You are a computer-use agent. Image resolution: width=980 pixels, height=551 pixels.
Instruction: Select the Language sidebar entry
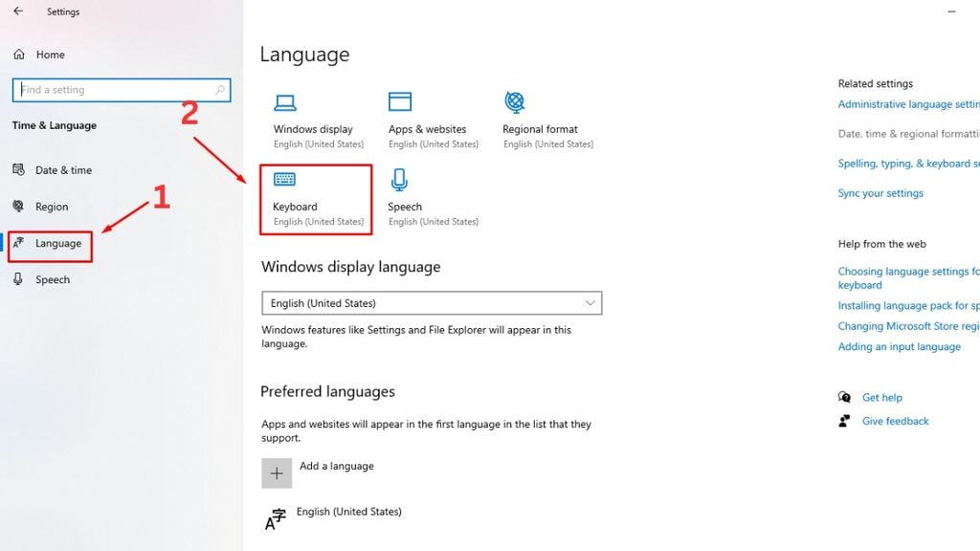[57, 243]
